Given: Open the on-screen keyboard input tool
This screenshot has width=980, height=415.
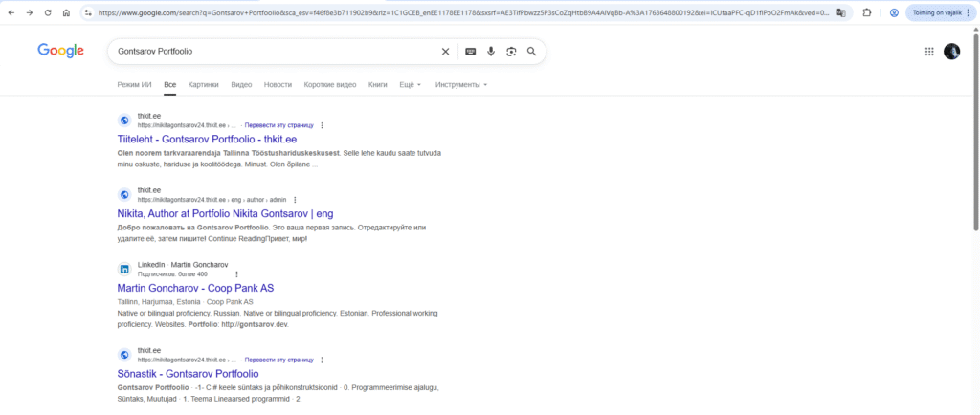Looking at the screenshot, I should pyautogui.click(x=470, y=52).
